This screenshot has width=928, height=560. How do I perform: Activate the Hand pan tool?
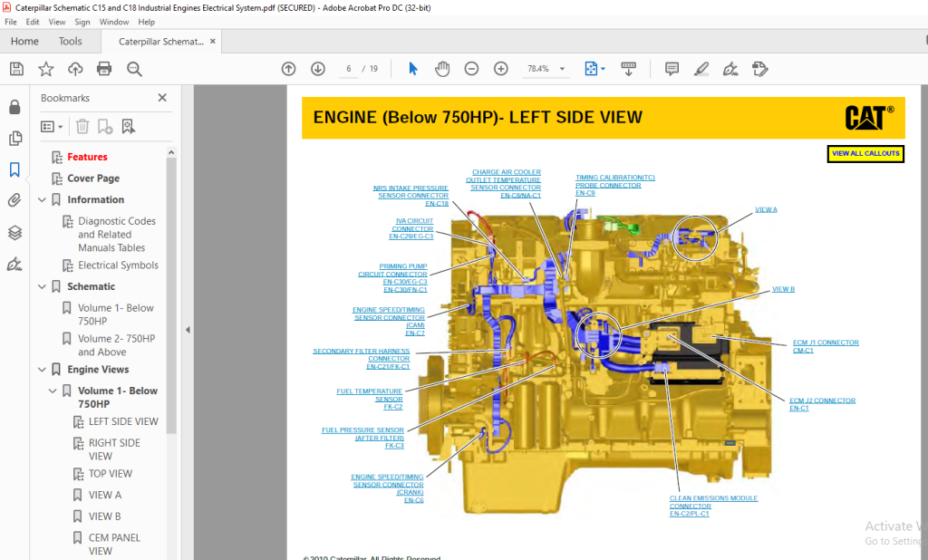click(442, 69)
